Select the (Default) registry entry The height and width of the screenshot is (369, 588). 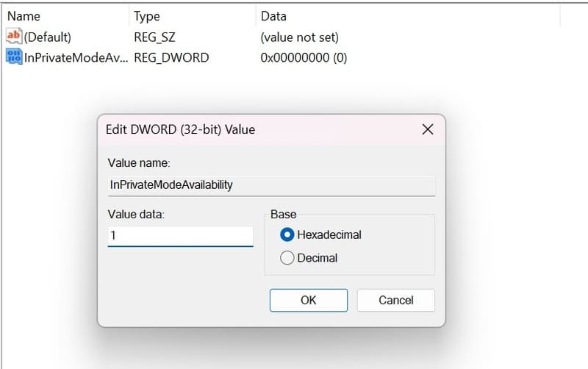coord(47,37)
